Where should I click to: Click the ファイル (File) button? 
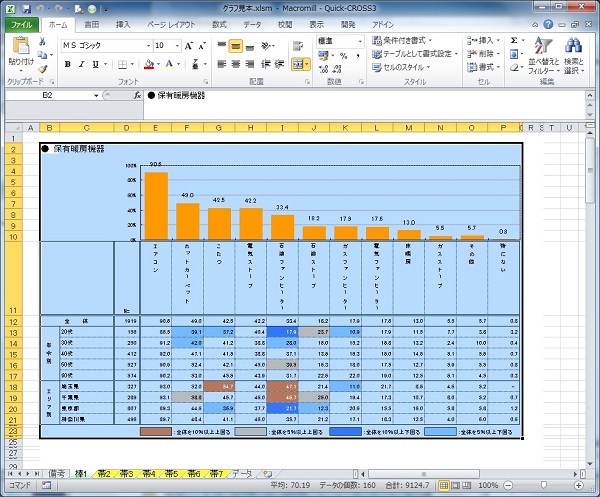coord(21,23)
